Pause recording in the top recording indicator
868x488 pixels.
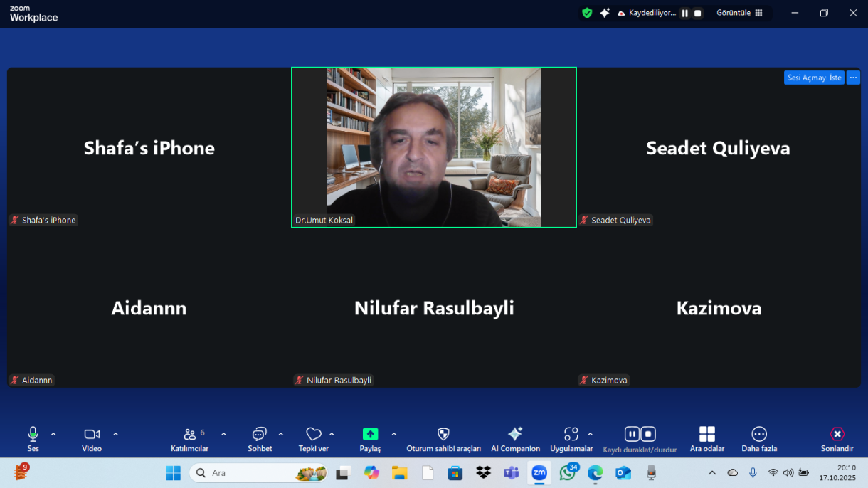(685, 13)
